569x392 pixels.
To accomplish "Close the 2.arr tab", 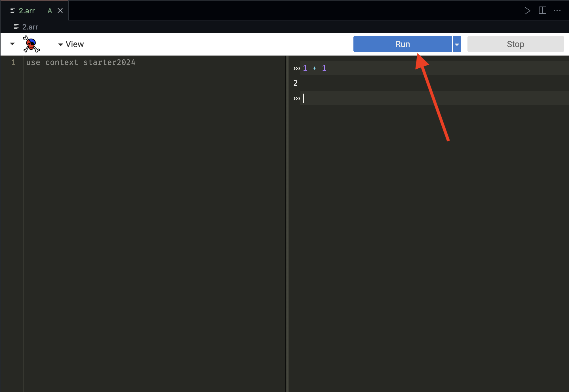I will tap(60, 10).
